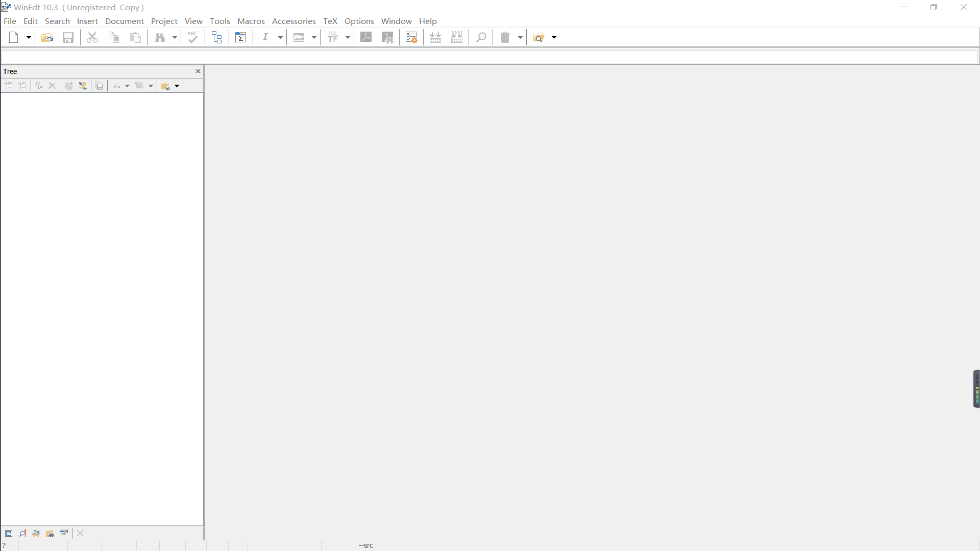Click the find-in-files folder binoculars icon

(x=50, y=533)
